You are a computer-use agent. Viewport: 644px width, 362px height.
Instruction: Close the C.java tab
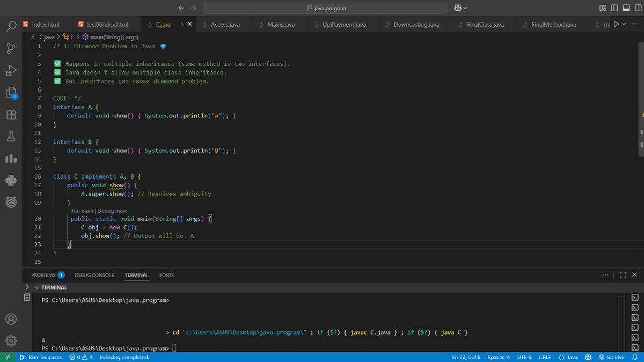coord(189,25)
